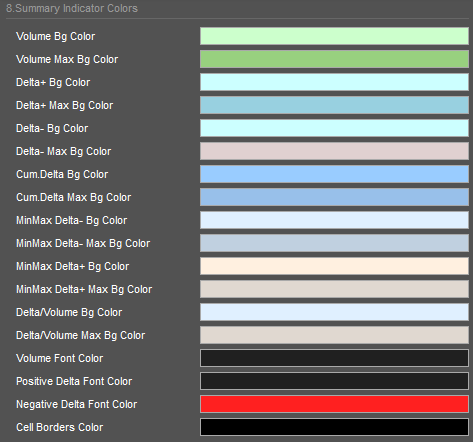
Task: Change the Volume Font Color swatch
Action: pyautogui.click(x=334, y=358)
